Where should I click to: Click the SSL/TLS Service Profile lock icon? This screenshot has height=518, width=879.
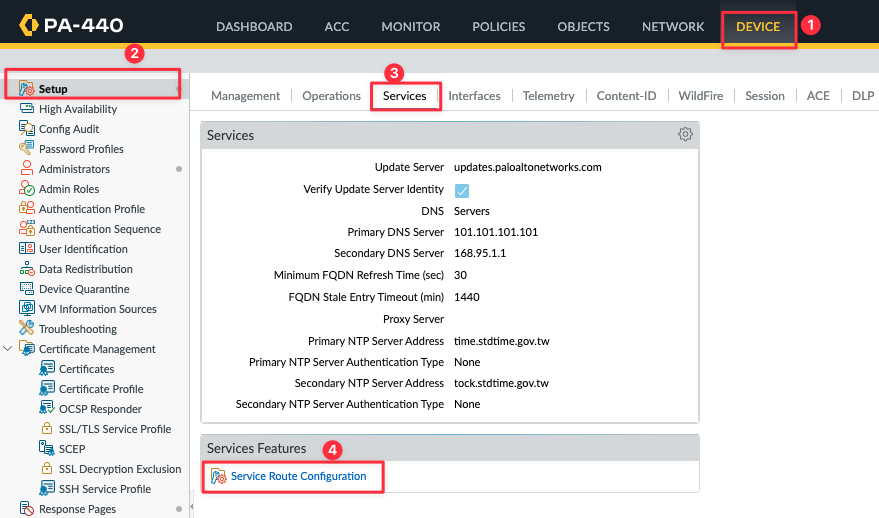click(x=47, y=428)
